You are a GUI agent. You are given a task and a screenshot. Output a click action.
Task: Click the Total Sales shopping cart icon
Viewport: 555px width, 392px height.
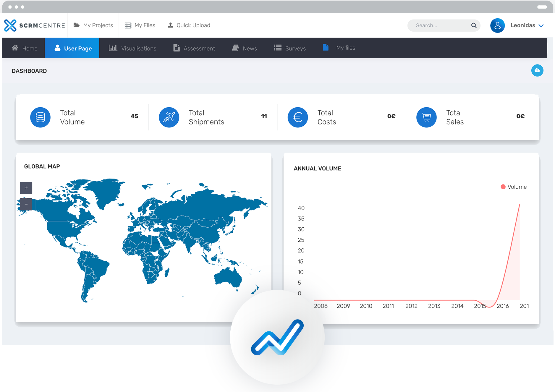click(x=426, y=117)
